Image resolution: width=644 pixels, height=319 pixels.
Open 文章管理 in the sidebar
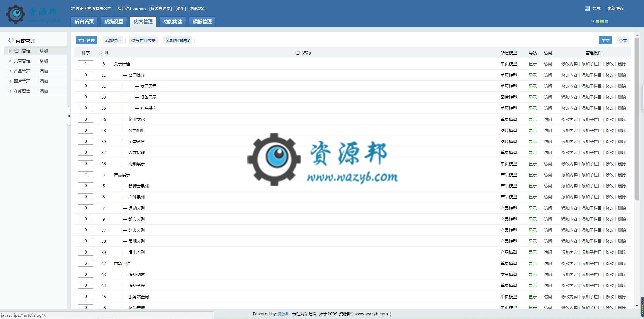(22, 61)
